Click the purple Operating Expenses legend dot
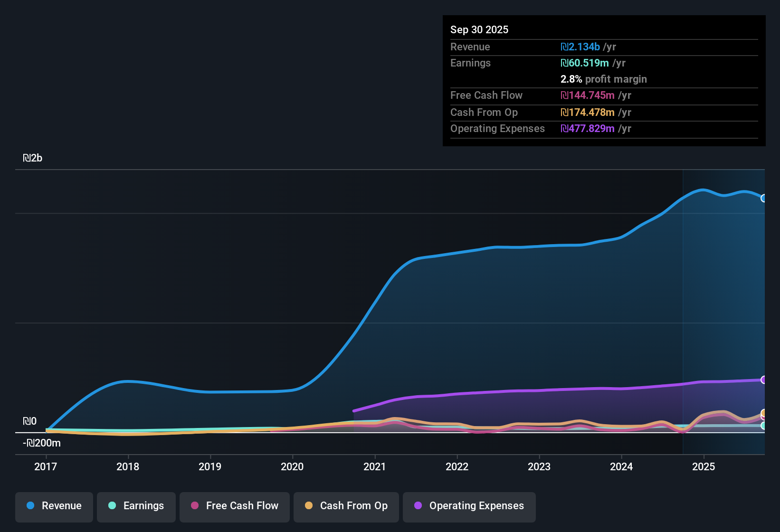The width and height of the screenshot is (780, 532). (418, 506)
